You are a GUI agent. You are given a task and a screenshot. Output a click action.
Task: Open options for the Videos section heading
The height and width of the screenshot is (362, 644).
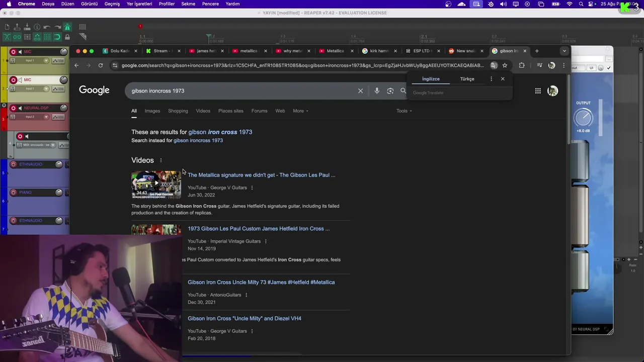161,160
